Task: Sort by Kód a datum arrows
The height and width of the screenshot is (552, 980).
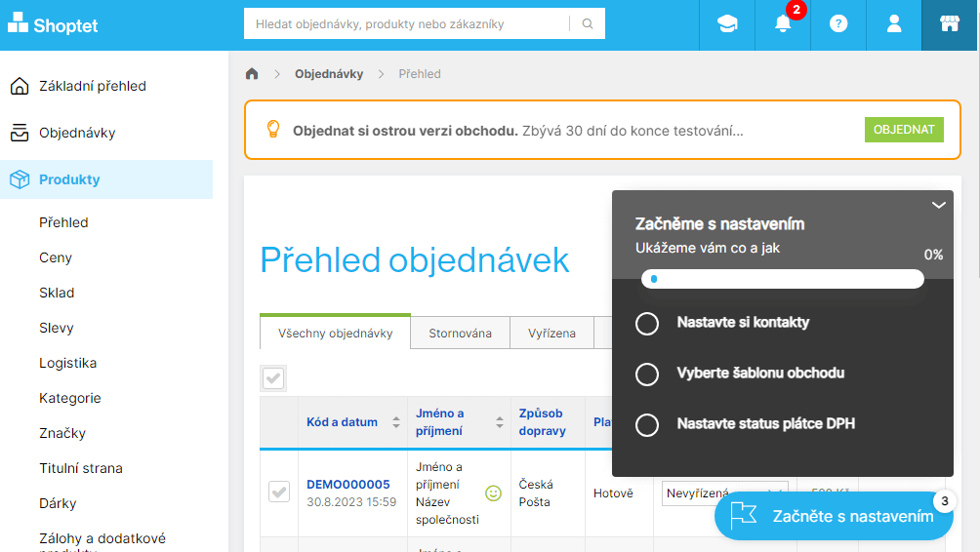Action: [x=395, y=422]
